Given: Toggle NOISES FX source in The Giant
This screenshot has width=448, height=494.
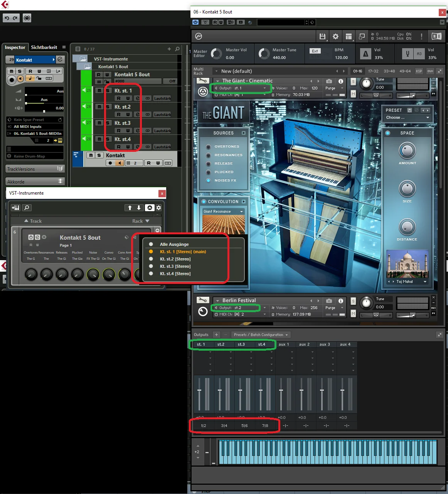Looking at the screenshot, I should point(209,180).
